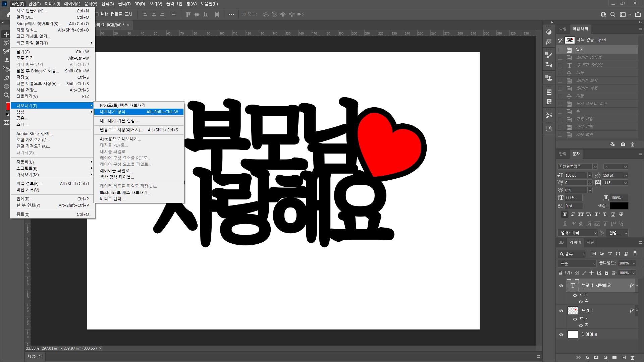644x362 pixels.
Task: Click the black text color swatch
Action: coord(619,206)
